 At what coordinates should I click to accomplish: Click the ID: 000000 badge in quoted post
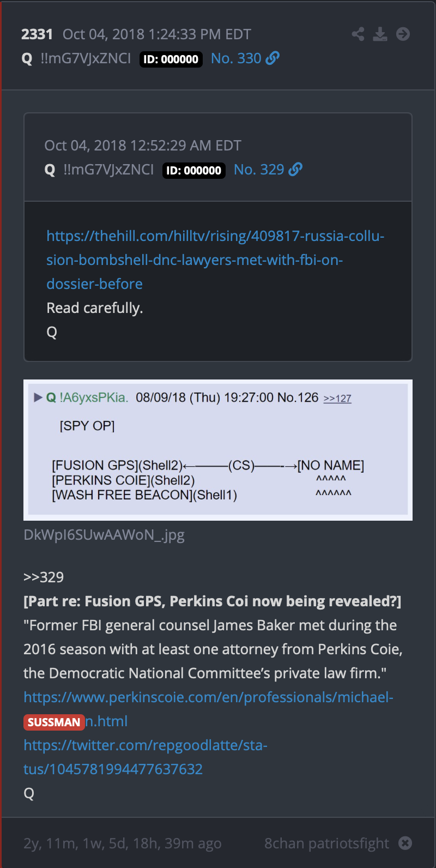[194, 170]
